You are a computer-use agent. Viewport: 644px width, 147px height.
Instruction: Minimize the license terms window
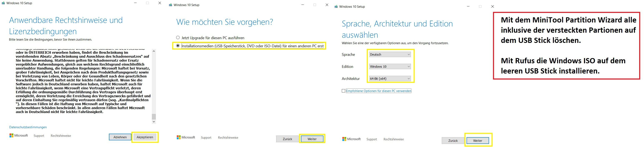(x=135, y=3)
